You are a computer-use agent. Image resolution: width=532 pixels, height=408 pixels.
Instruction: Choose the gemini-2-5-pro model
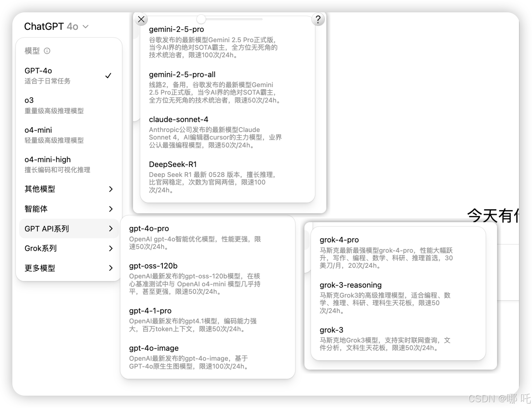tap(177, 29)
